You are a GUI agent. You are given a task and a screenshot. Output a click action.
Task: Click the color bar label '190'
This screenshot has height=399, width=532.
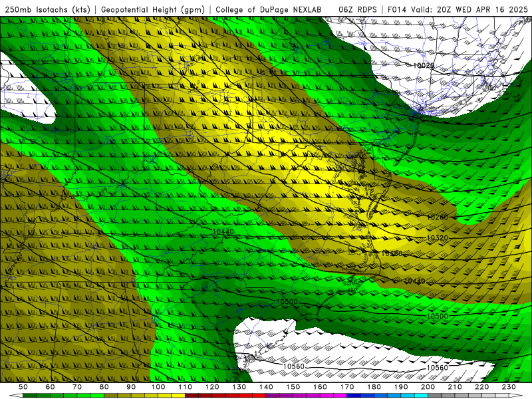point(401,387)
